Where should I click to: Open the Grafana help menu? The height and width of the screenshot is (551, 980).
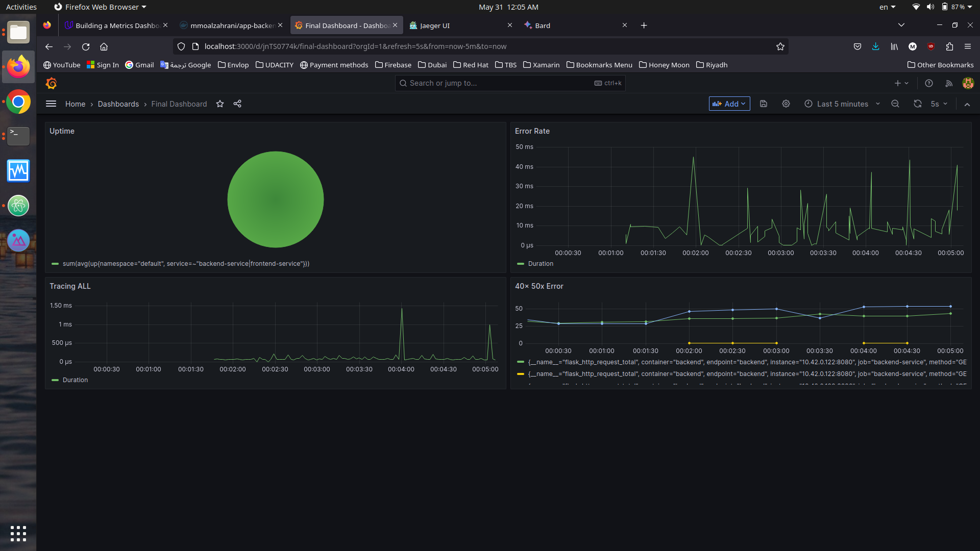pyautogui.click(x=928, y=83)
